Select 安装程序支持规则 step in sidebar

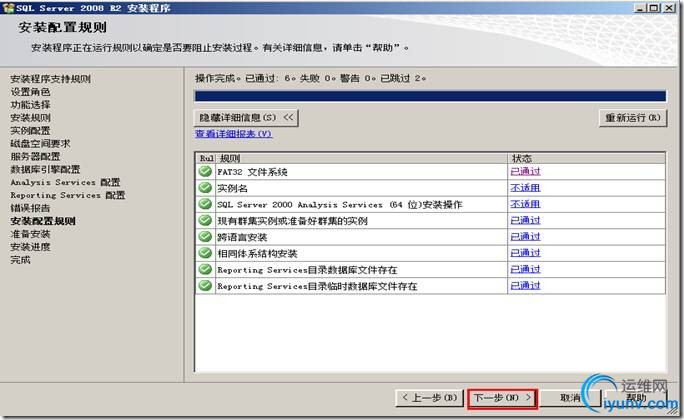(51, 79)
